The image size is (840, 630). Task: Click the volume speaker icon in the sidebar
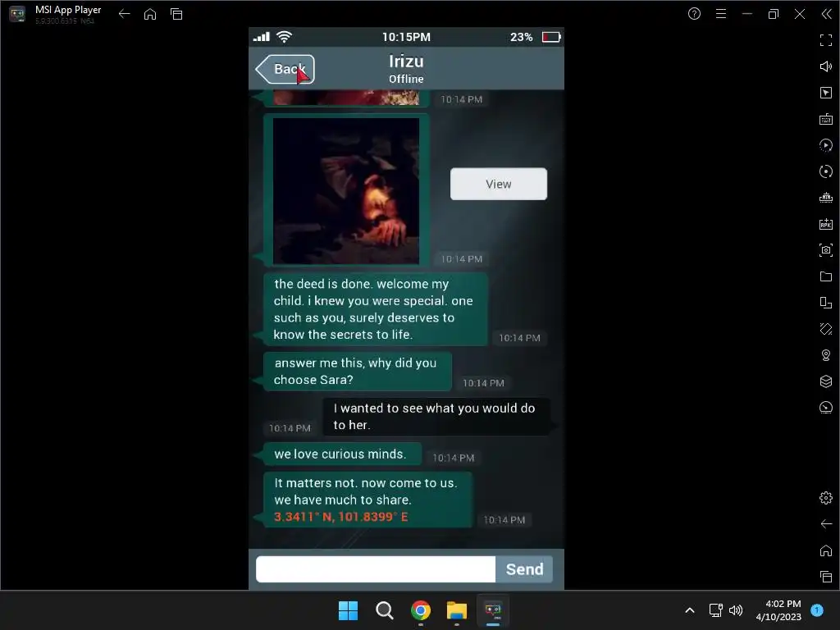click(826, 66)
